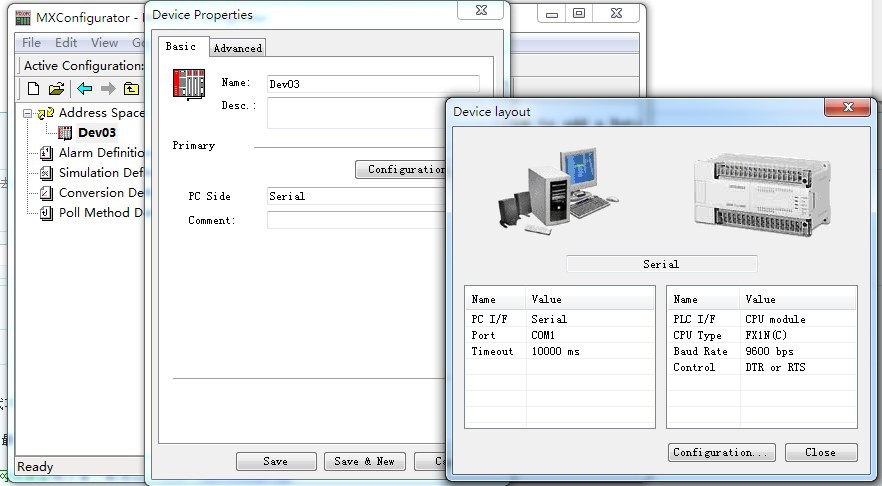The height and width of the screenshot is (486, 882).
Task: Click the Up one level folder icon
Action: tap(131, 89)
